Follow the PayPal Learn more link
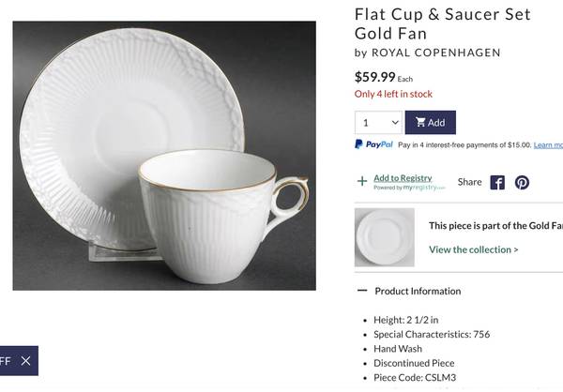Image resolution: width=563 pixels, height=392 pixels. tap(548, 145)
